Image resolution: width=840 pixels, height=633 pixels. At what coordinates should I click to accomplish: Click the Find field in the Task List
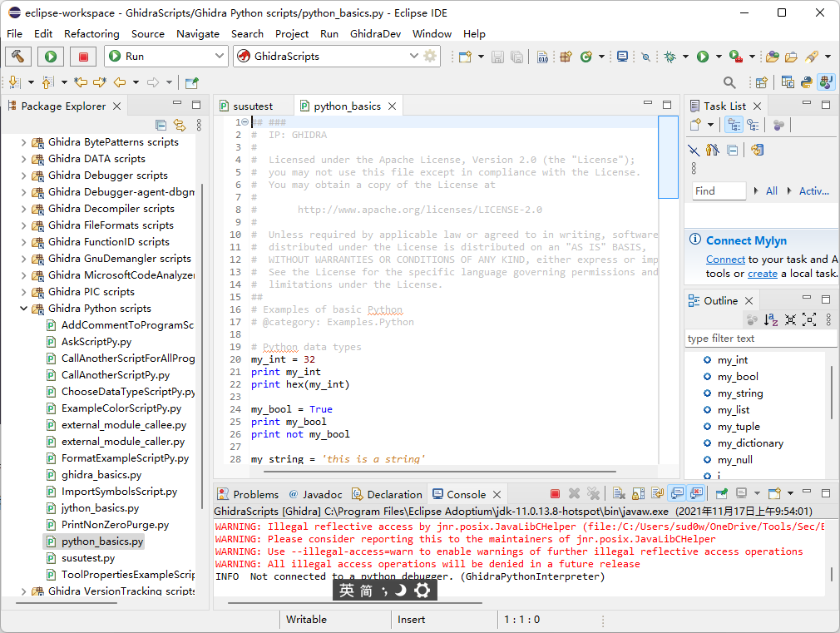[719, 190]
